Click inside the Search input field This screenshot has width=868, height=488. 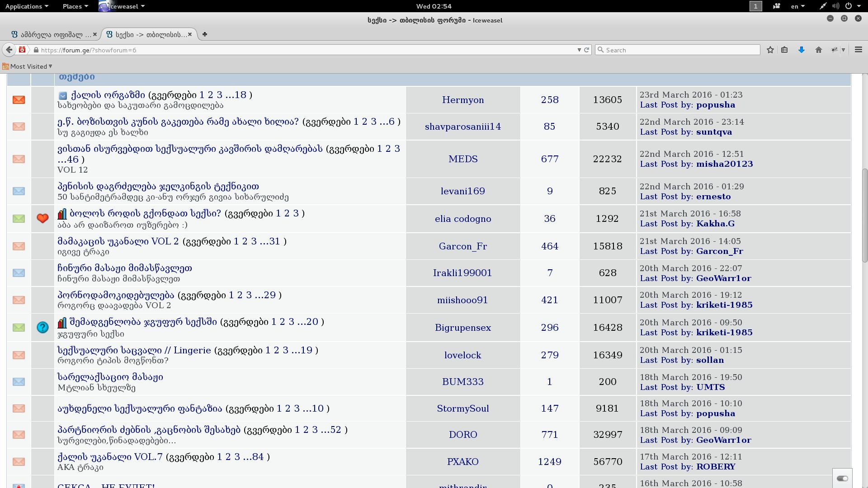point(678,50)
